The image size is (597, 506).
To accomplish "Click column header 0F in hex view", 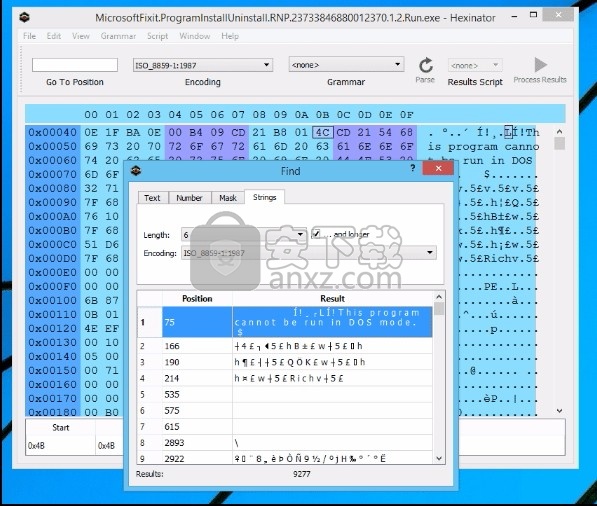I will 406,115.
